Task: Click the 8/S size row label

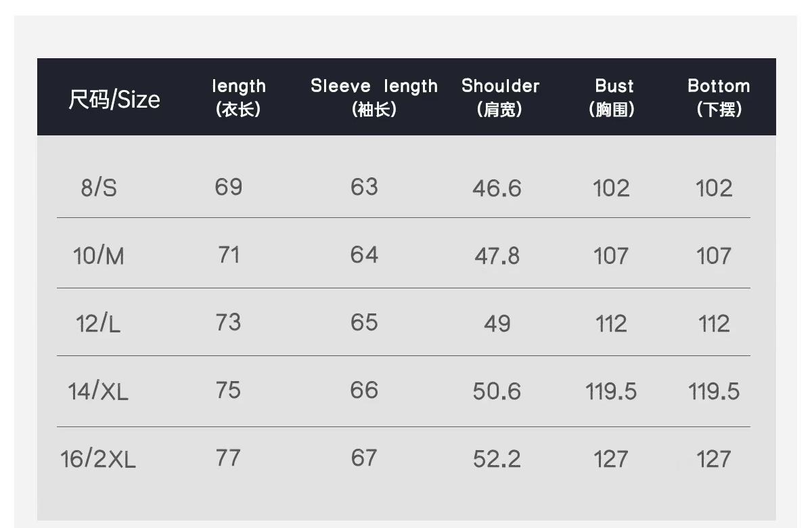Action: pyautogui.click(x=99, y=188)
